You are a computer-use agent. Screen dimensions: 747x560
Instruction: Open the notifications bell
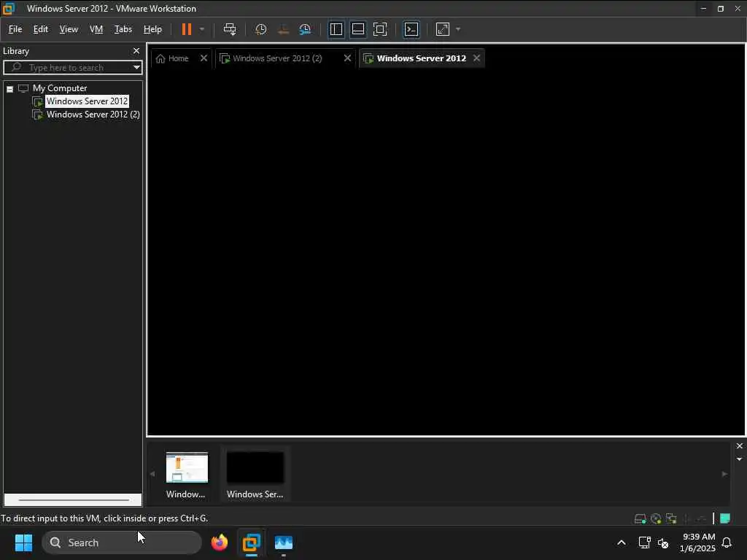(727, 542)
